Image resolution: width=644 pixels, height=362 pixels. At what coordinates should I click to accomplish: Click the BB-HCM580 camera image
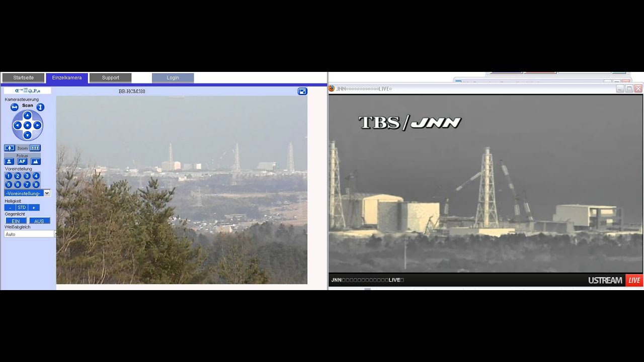[x=182, y=190]
